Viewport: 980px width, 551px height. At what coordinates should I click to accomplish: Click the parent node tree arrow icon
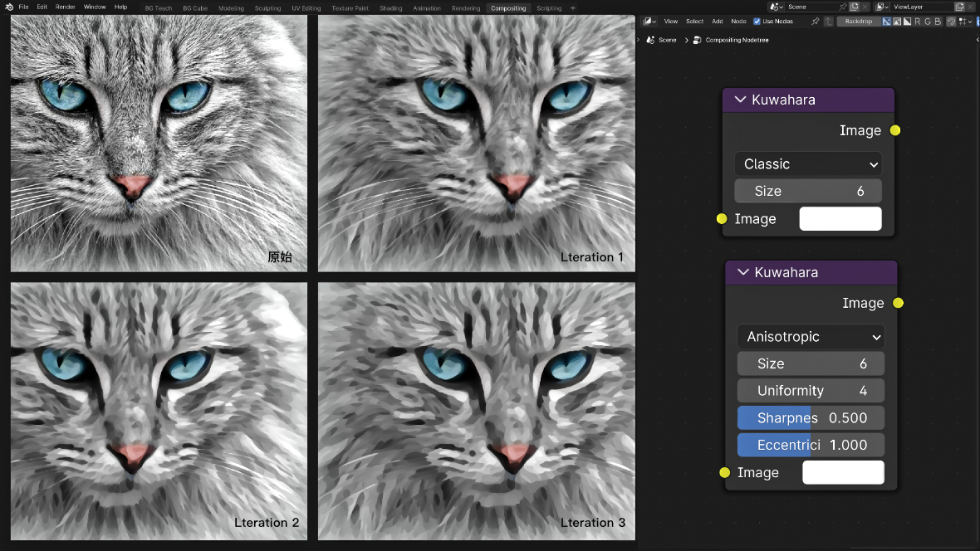tap(829, 22)
